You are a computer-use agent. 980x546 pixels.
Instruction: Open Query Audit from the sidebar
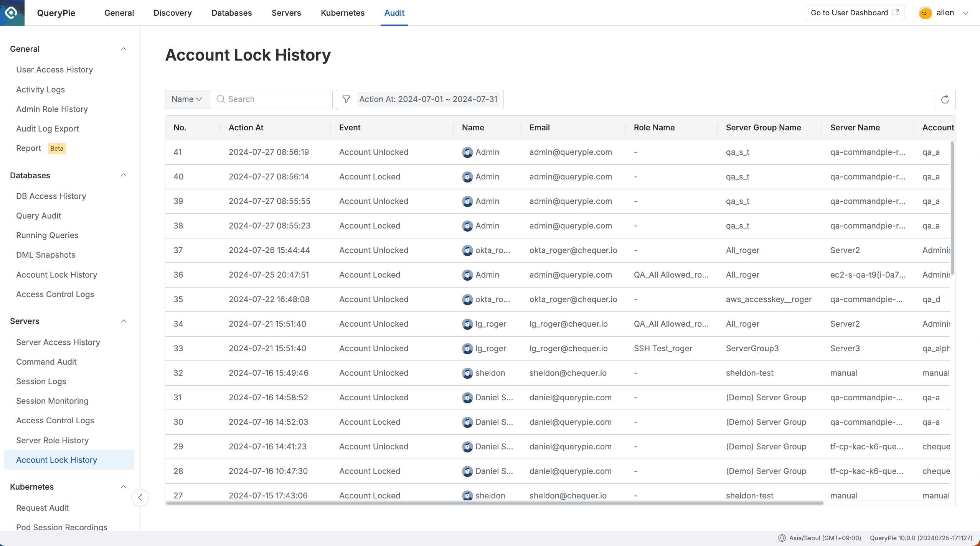(38, 215)
